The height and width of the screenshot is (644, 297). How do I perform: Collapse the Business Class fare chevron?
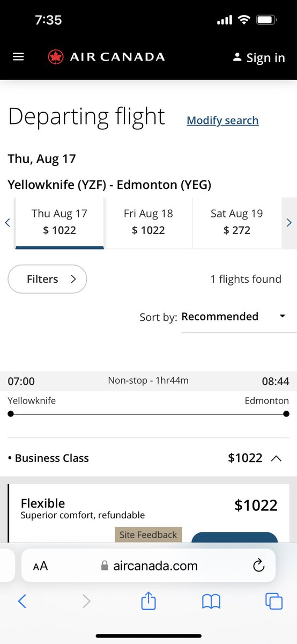pos(276,458)
